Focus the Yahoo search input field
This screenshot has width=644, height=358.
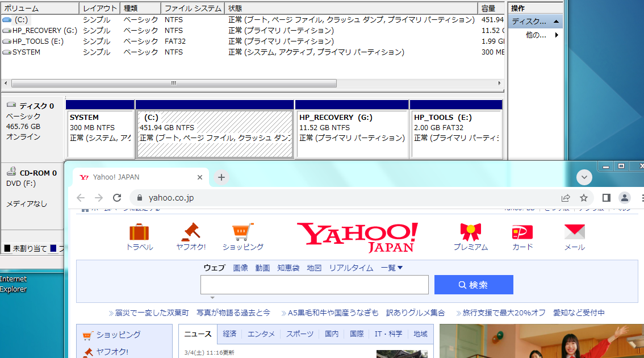click(314, 285)
